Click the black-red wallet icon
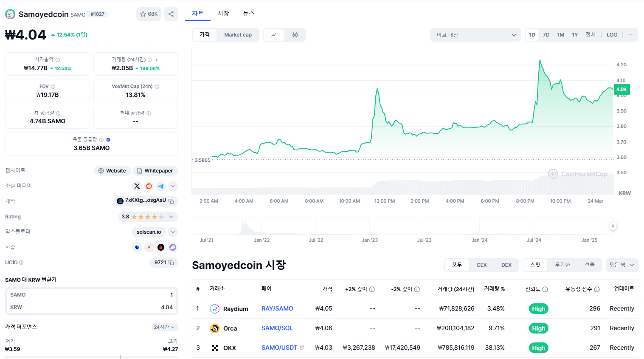This screenshot has height=359, width=644. [161, 247]
